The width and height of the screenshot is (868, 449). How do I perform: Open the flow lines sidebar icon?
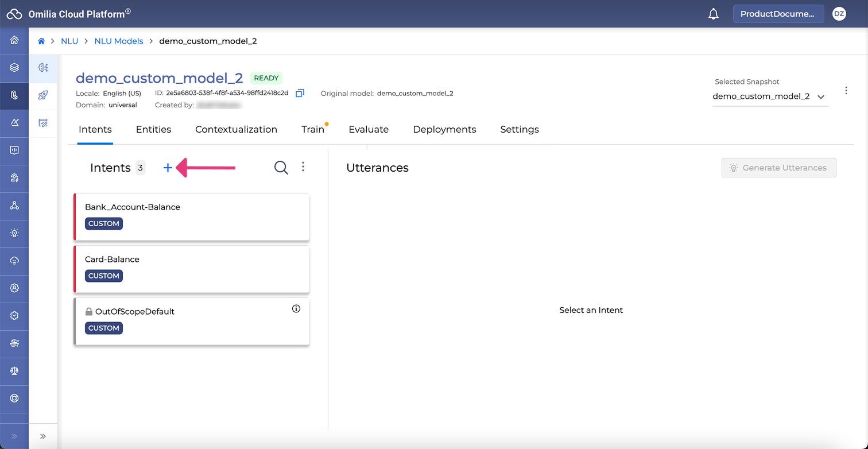pos(14,343)
